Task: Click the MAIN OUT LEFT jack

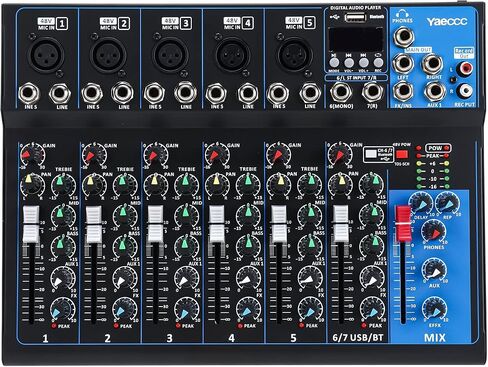Action: tap(403, 64)
